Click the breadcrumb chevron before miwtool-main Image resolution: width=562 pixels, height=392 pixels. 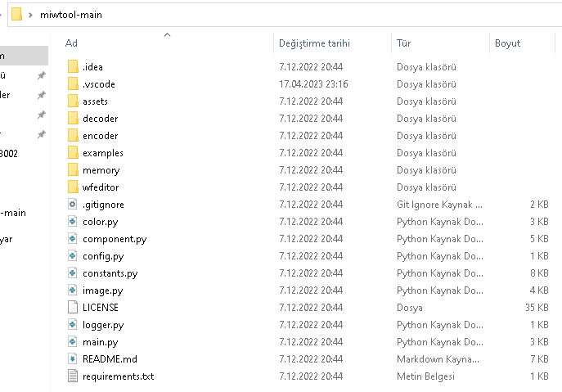[30, 15]
